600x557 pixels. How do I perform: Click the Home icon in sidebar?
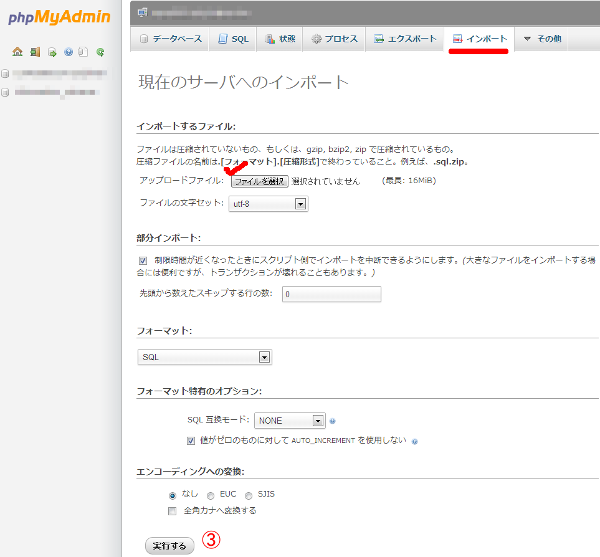(18, 52)
